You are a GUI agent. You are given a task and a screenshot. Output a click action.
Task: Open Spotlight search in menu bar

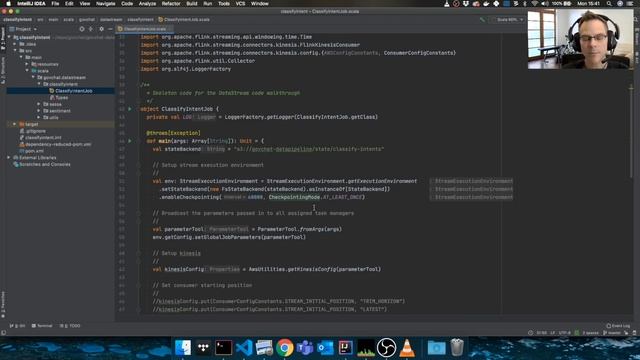(609, 4)
